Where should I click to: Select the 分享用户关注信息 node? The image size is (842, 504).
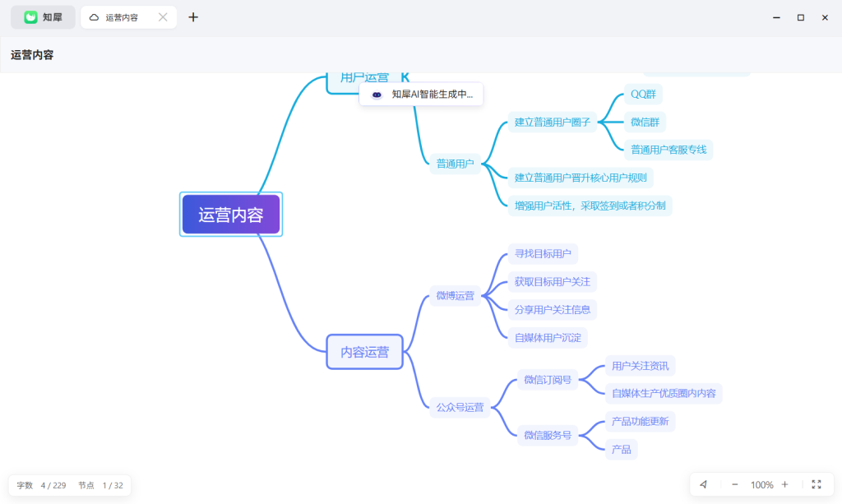[552, 310]
